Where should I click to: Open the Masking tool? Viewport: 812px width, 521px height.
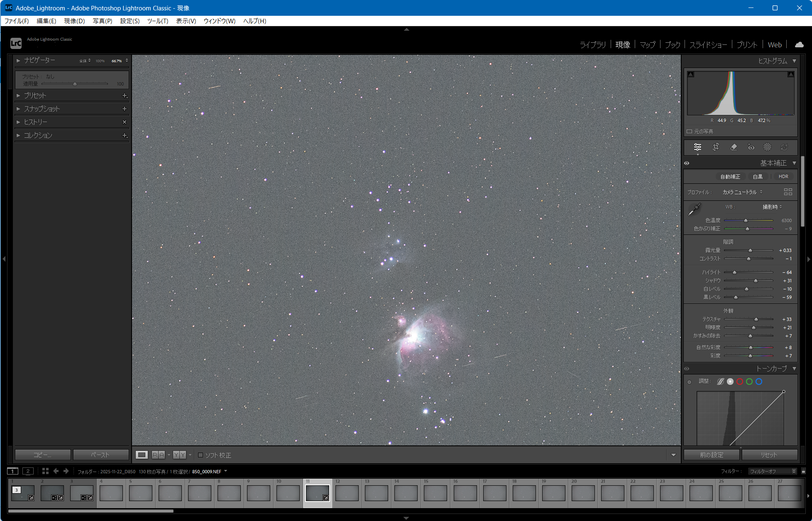[767, 147]
